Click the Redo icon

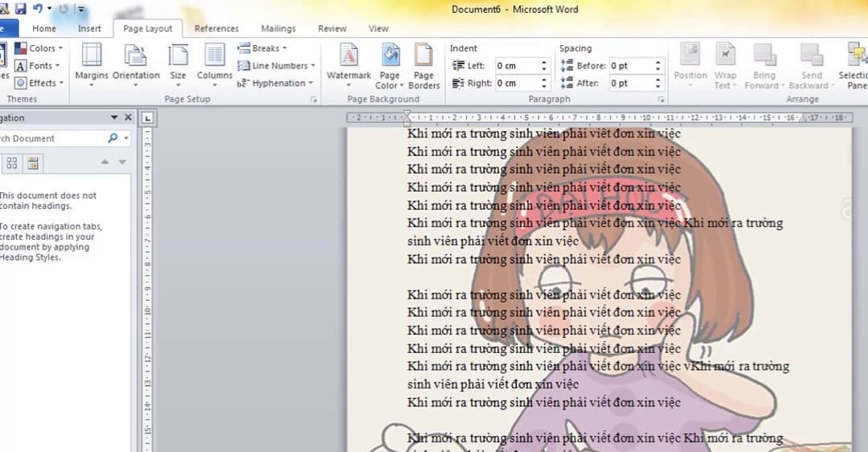coord(63,9)
